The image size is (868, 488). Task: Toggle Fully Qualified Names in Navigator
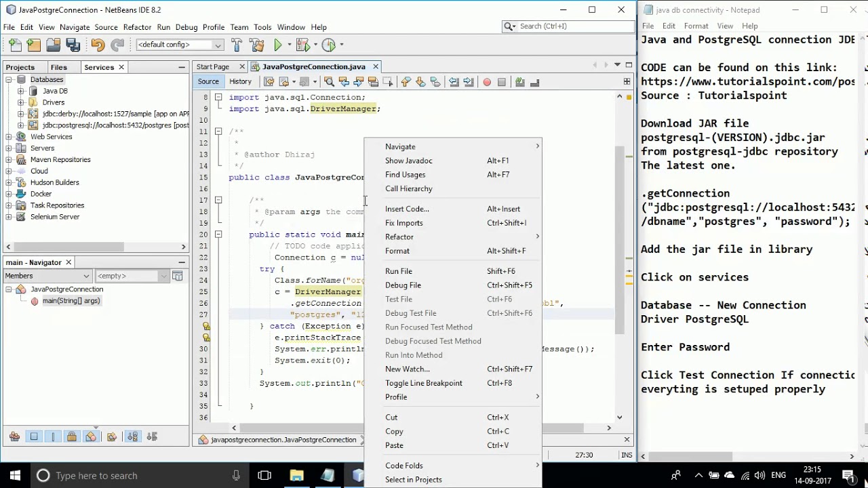click(112, 436)
